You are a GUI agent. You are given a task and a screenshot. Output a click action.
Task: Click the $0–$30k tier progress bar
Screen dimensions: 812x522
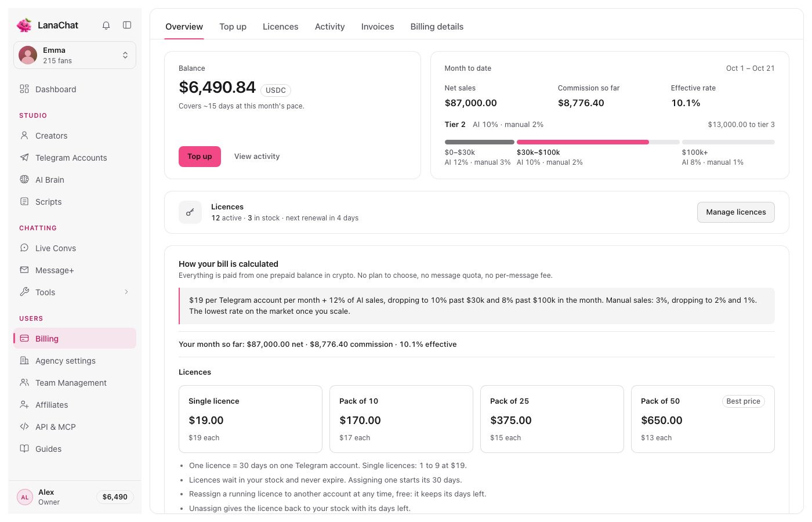pyautogui.click(x=480, y=142)
